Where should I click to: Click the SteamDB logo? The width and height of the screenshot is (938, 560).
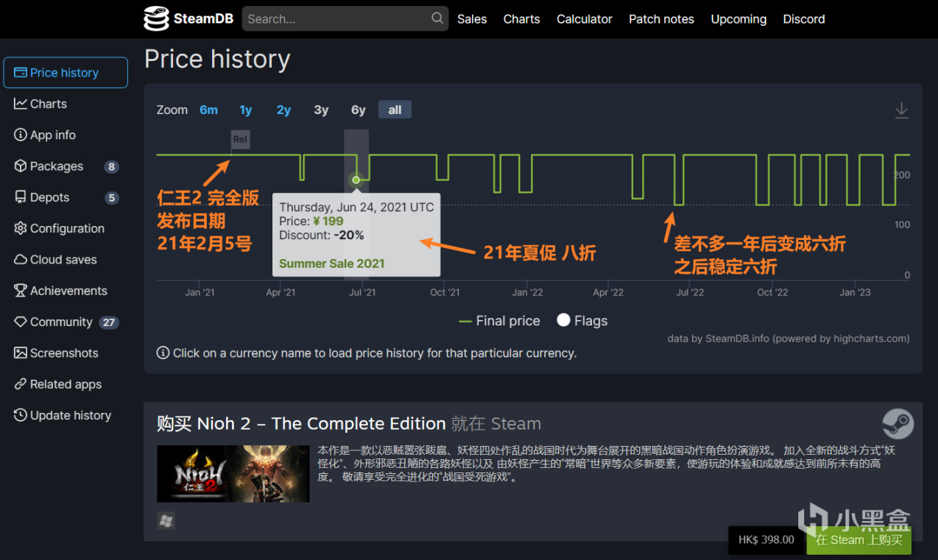click(x=188, y=18)
